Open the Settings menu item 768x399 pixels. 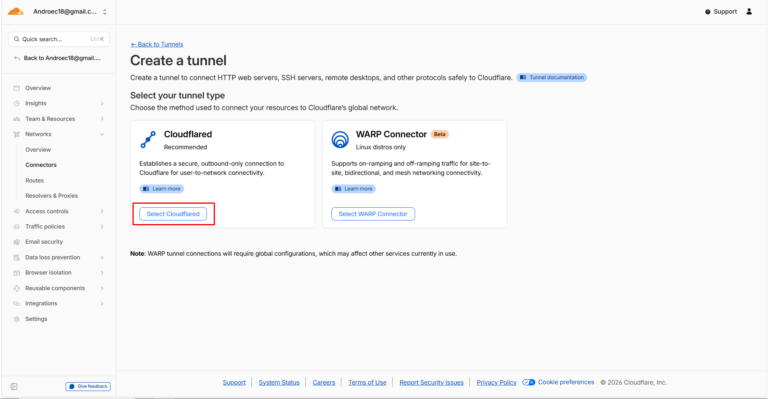[36, 319]
